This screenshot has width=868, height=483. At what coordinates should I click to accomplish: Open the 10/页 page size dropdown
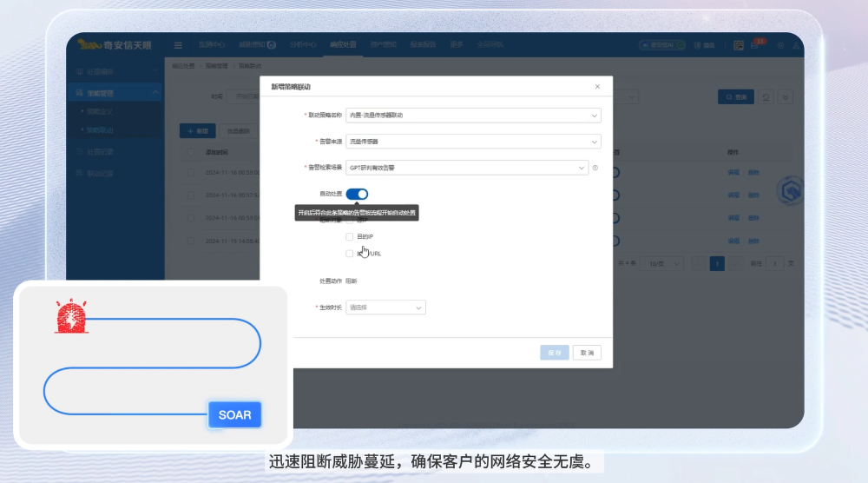tap(662, 264)
